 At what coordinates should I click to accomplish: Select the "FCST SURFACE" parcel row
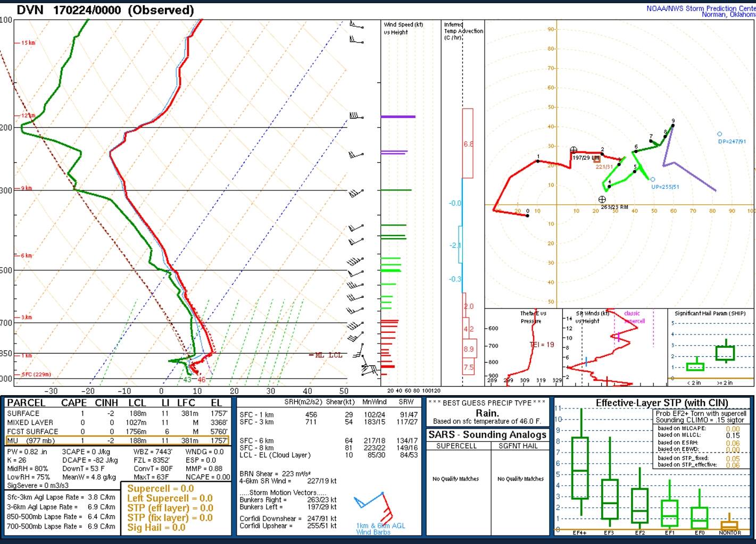pyautogui.click(x=118, y=432)
